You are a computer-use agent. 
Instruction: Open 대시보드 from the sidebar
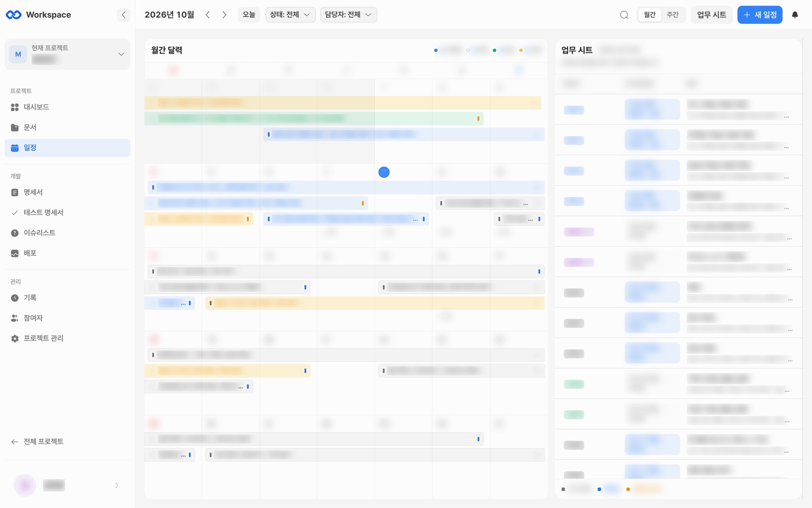(x=67, y=107)
